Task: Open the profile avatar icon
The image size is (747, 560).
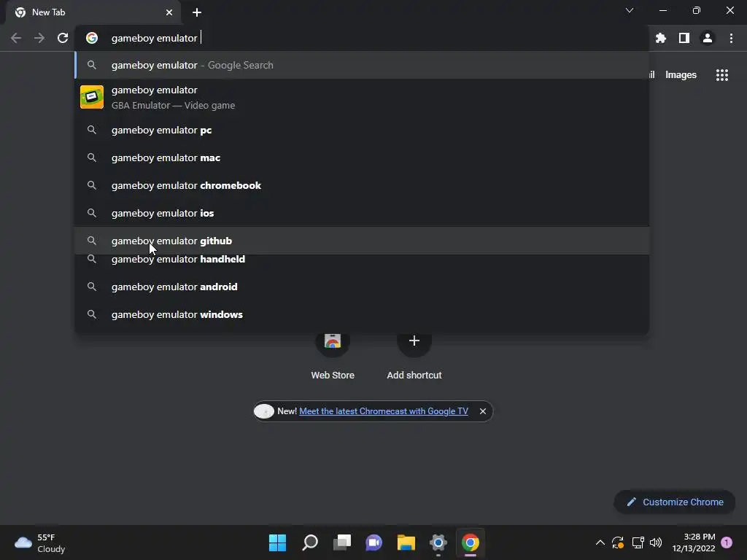Action: pos(708,38)
